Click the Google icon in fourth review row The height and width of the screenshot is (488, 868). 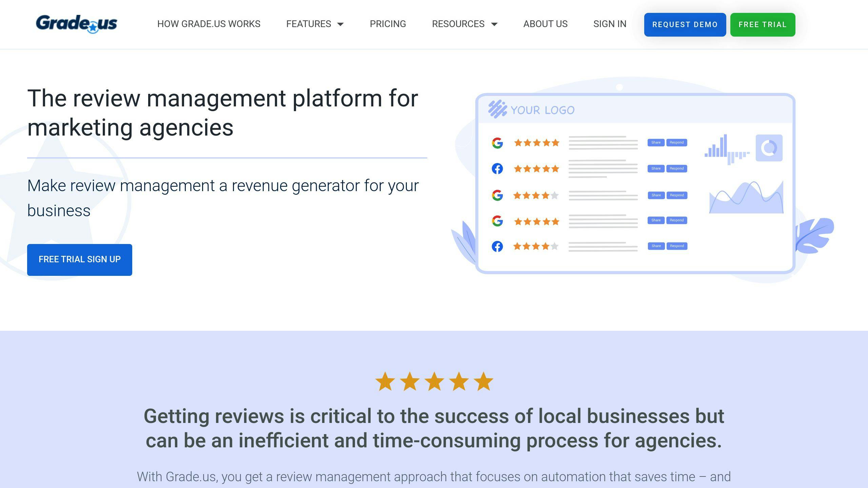pos(497,221)
